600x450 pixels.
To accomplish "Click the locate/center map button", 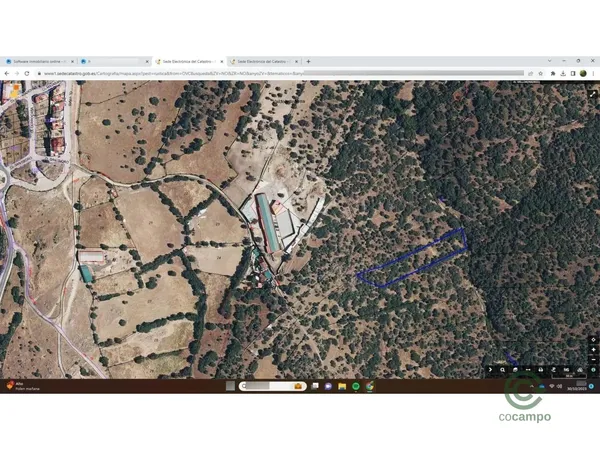I will (x=593, y=340).
